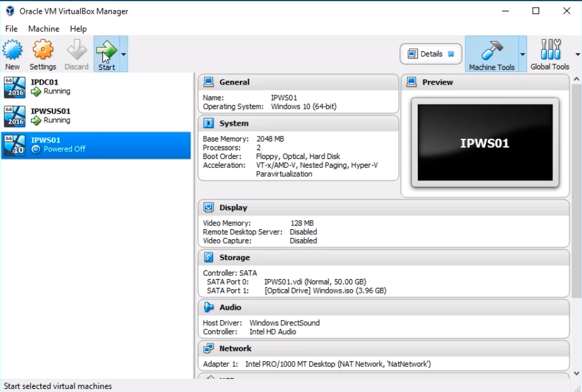Close the Details tool pane button
This screenshot has width=582, height=392.
[x=451, y=54]
